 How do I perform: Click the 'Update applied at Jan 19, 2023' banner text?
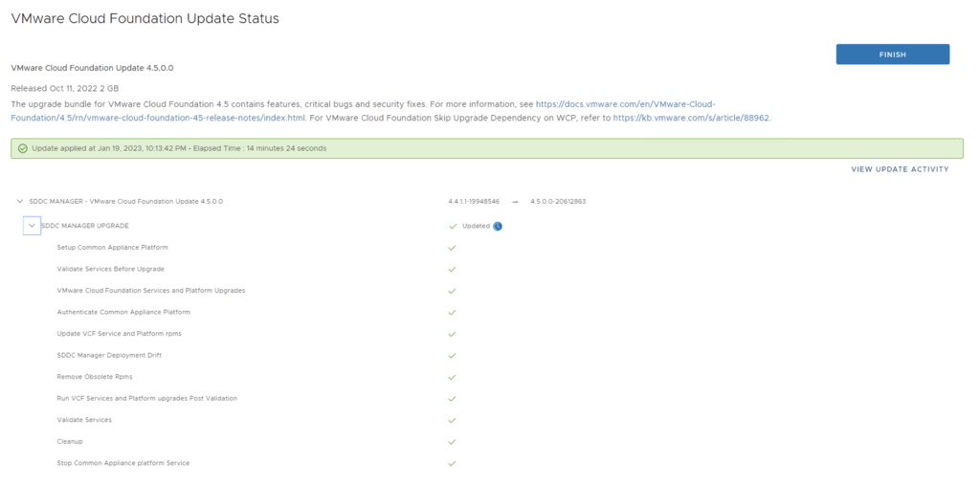point(179,148)
